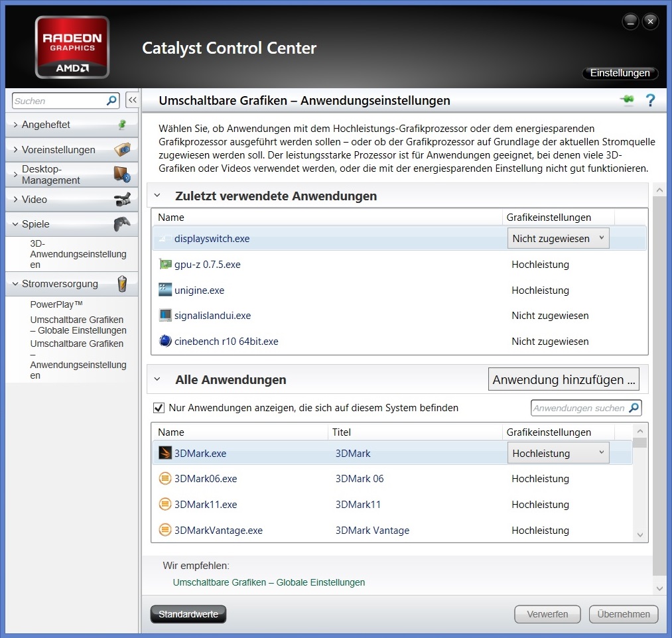Click the Spiele gamepad icon
This screenshot has height=638, width=672.
[x=123, y=223]
